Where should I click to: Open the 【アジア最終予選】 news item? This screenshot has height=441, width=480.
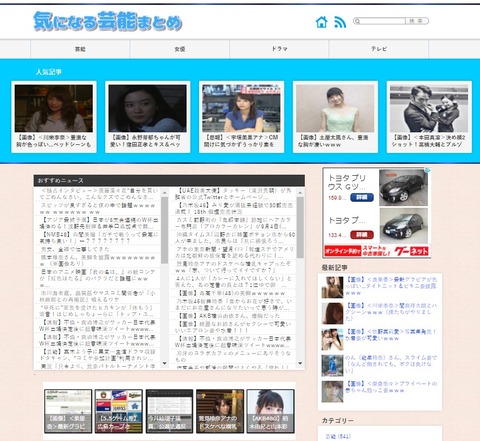click(x=99, y=223)
